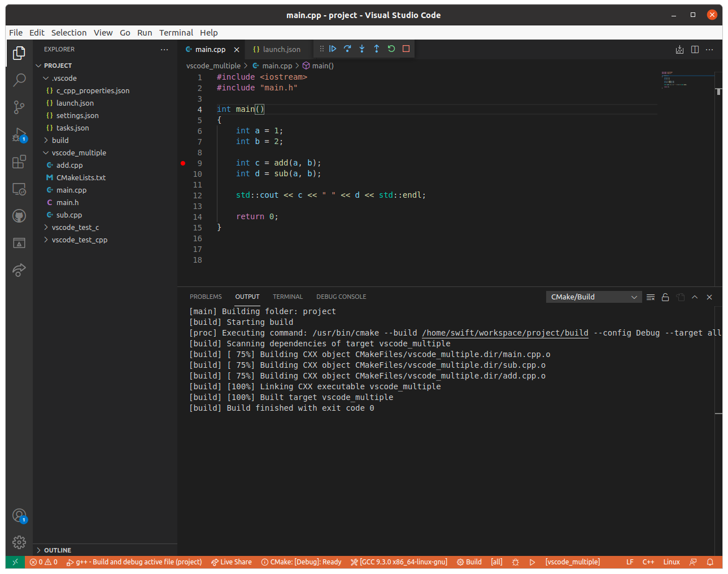
Task: Expand the OUTLINE section
Action: [x=105, y=550]
